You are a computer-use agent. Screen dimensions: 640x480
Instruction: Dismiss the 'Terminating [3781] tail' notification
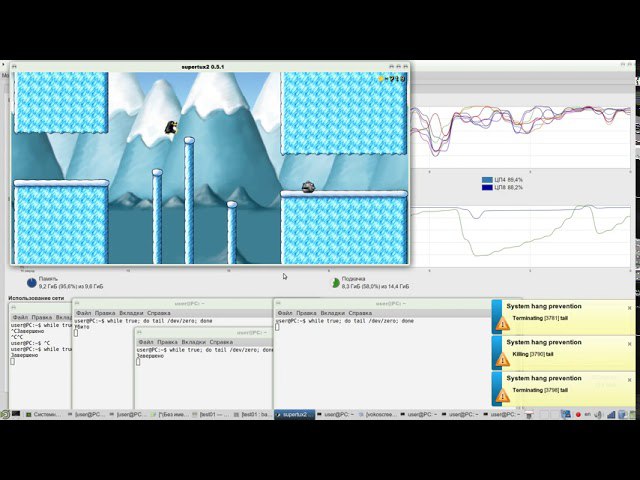click(629, 308)
